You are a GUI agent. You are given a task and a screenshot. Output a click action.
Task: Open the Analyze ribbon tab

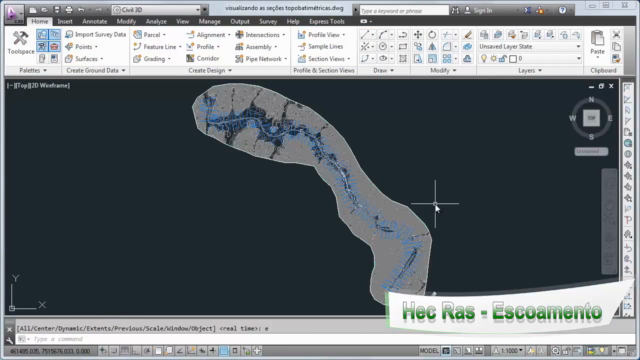(x=156, y=21)
